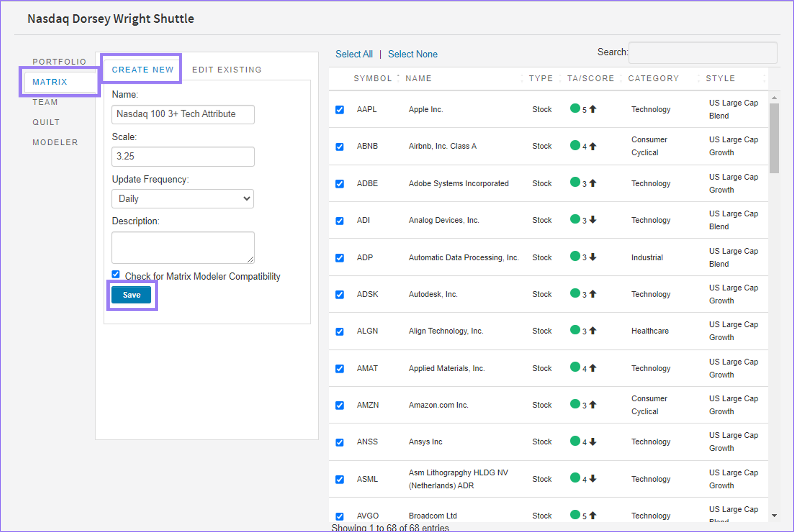Open the MODELER section
Image resolution: width=794 pixels, height=532 pixels.
(55, 142)
